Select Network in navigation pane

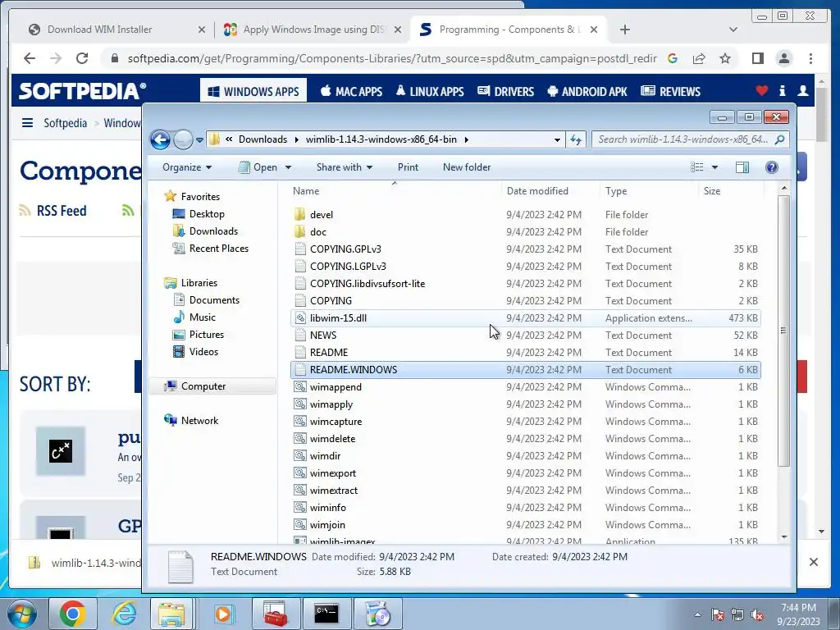199,421
